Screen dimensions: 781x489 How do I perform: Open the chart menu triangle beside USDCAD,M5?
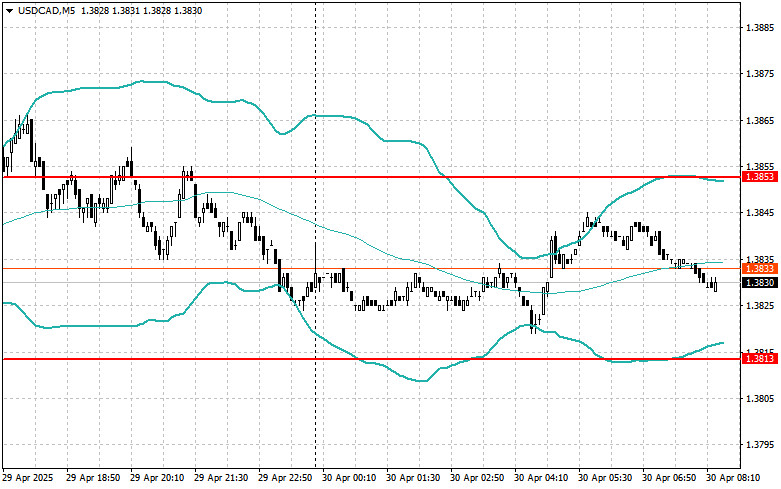tap(9, 10)
